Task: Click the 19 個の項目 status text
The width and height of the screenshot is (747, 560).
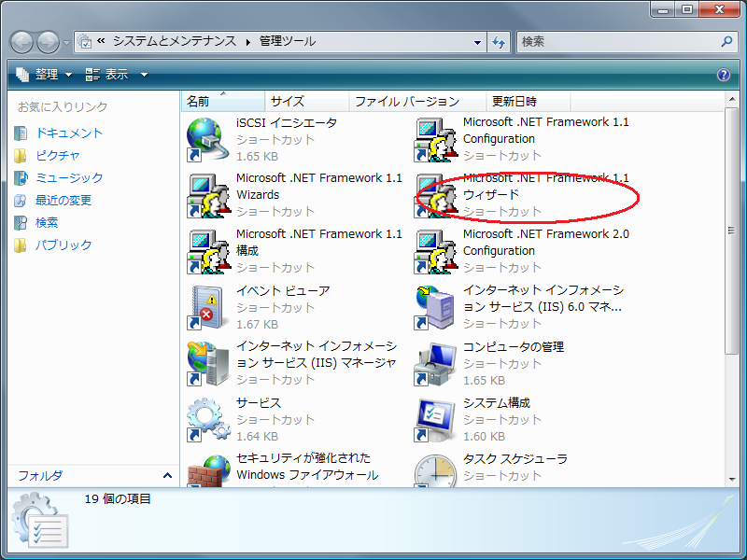Action: 118,499
